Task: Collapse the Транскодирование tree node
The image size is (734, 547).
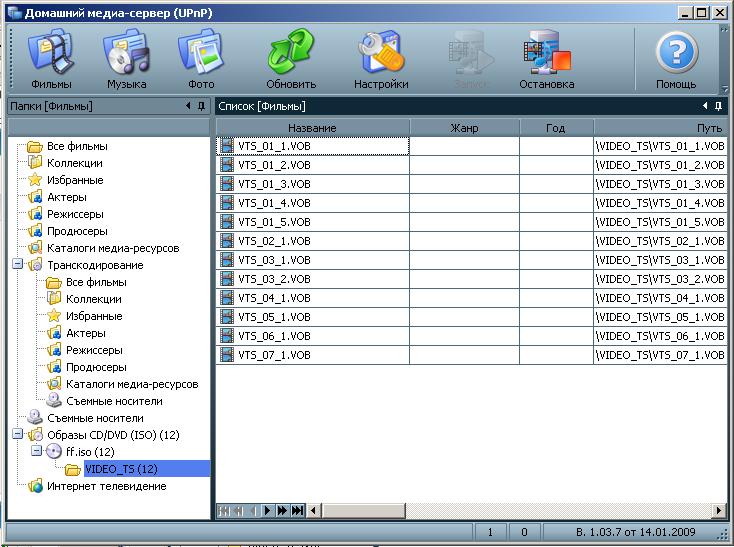Action: (17, 264)
